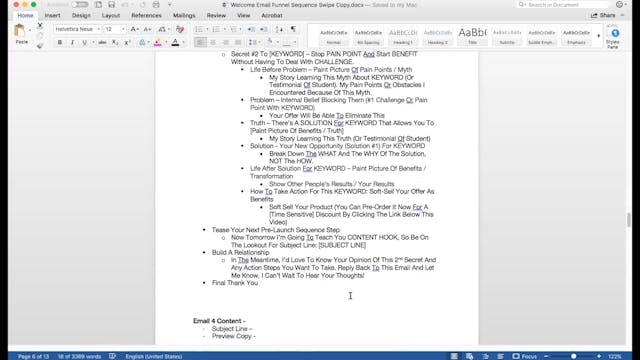Clear all formatting with the eraser icon

pos(180,29)
